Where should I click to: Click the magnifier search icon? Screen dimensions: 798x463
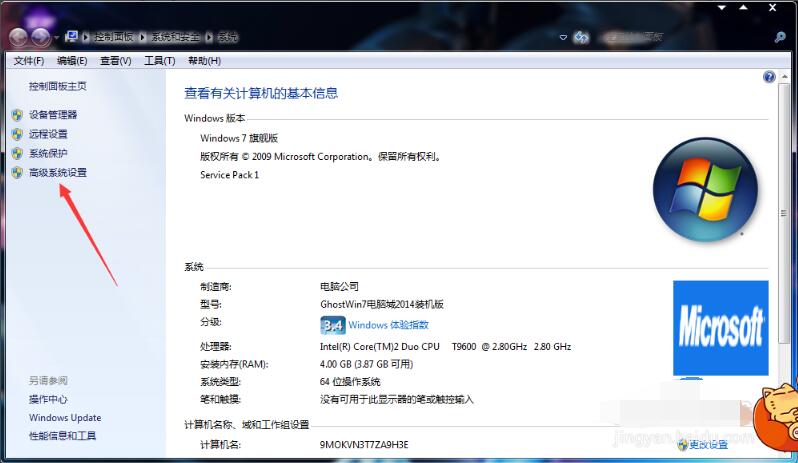780,37
